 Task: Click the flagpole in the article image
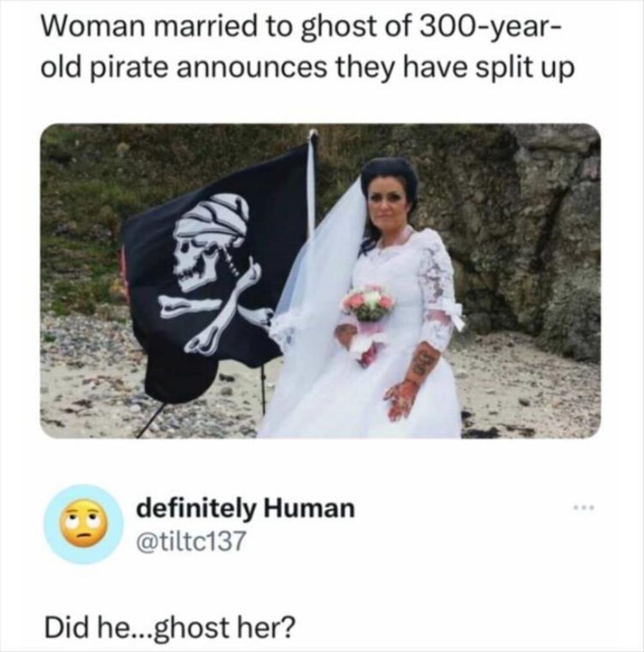pos(311,183)
